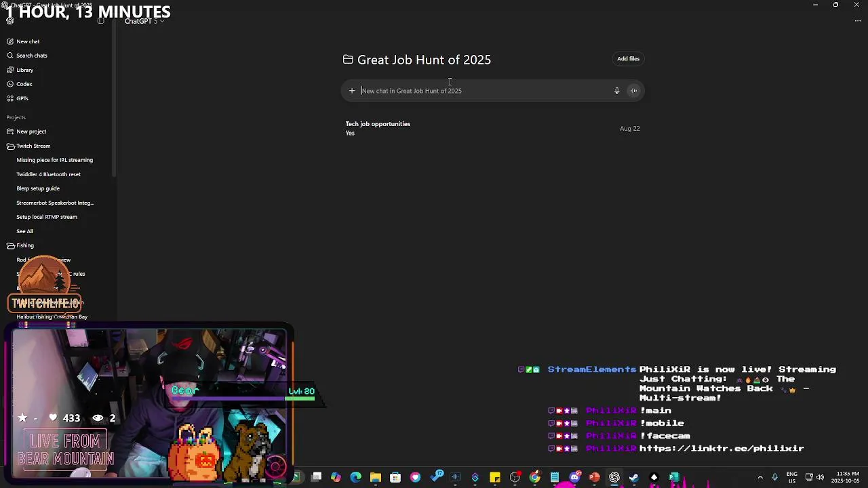Click See All under Twitch Stream
Image resolution: width=868 pixels, height=488 pixels.
click(24, 231)
